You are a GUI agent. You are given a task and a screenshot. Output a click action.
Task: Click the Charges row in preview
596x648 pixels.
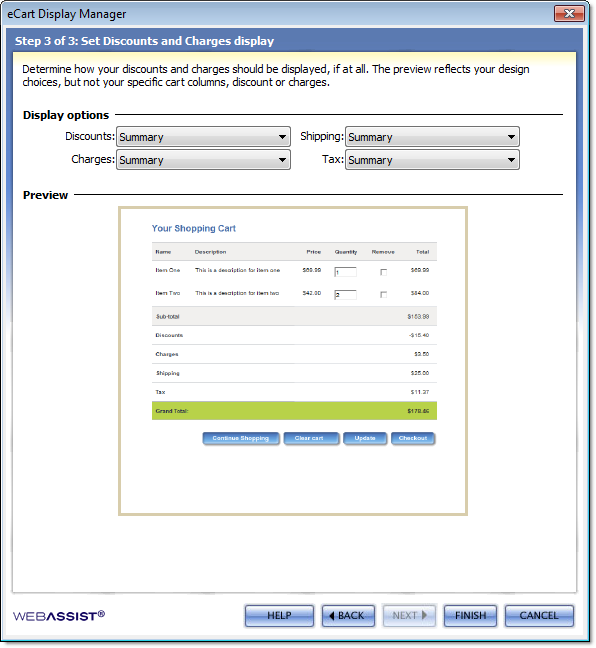pos(294,354)
